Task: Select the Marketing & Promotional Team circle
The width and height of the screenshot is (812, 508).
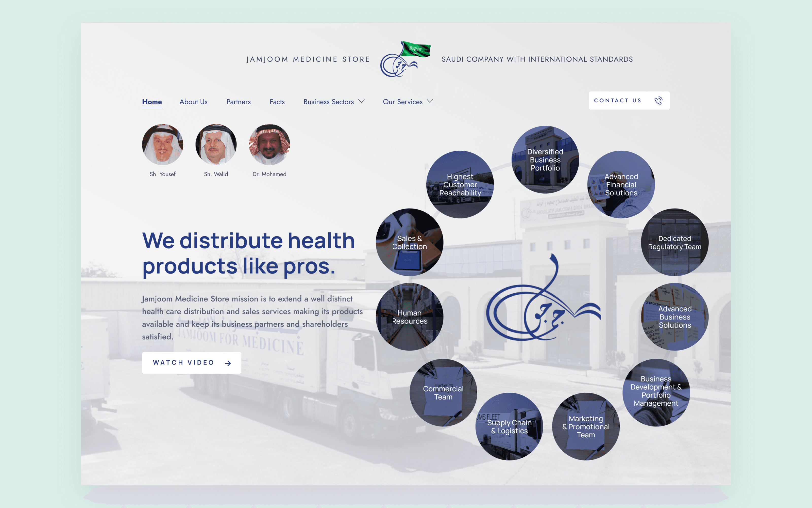Action: click(586, 426)
